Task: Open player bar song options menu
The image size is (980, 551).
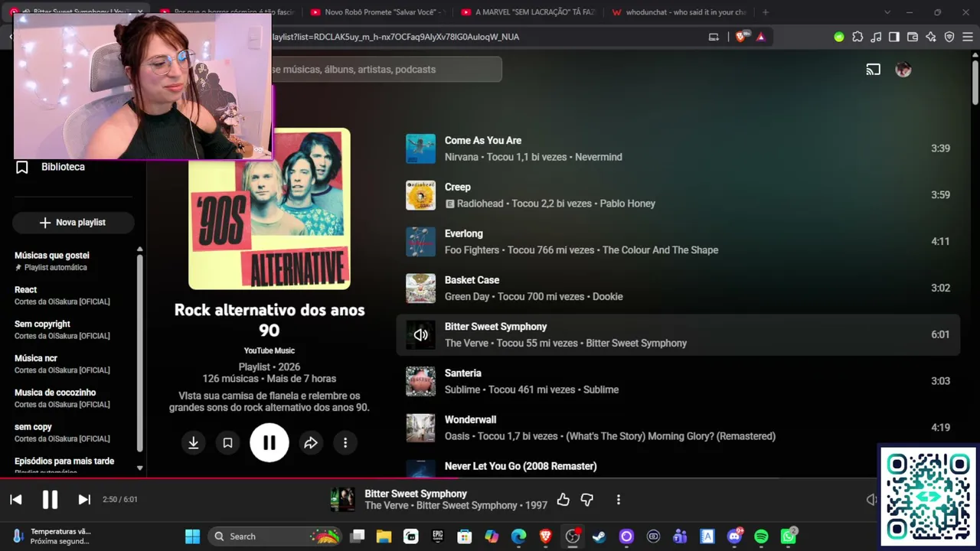Action: coord(619,500)
